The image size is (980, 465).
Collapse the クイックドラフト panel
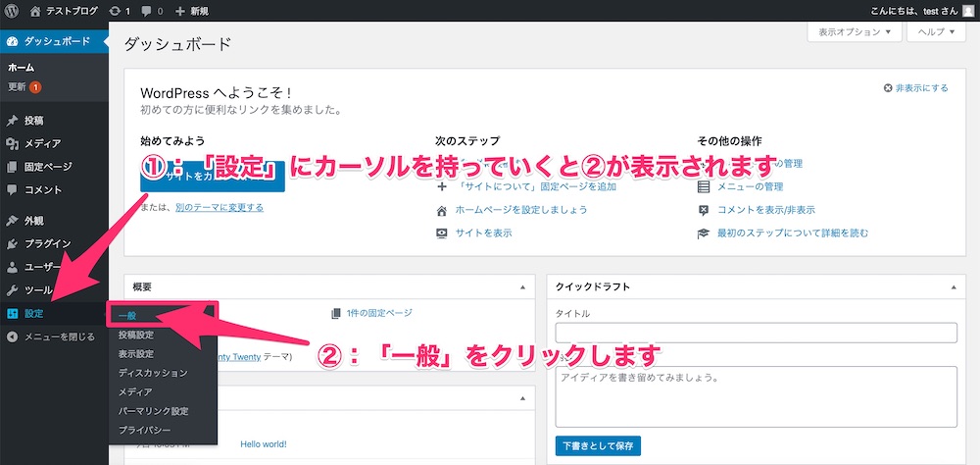(x=954, y=287)
